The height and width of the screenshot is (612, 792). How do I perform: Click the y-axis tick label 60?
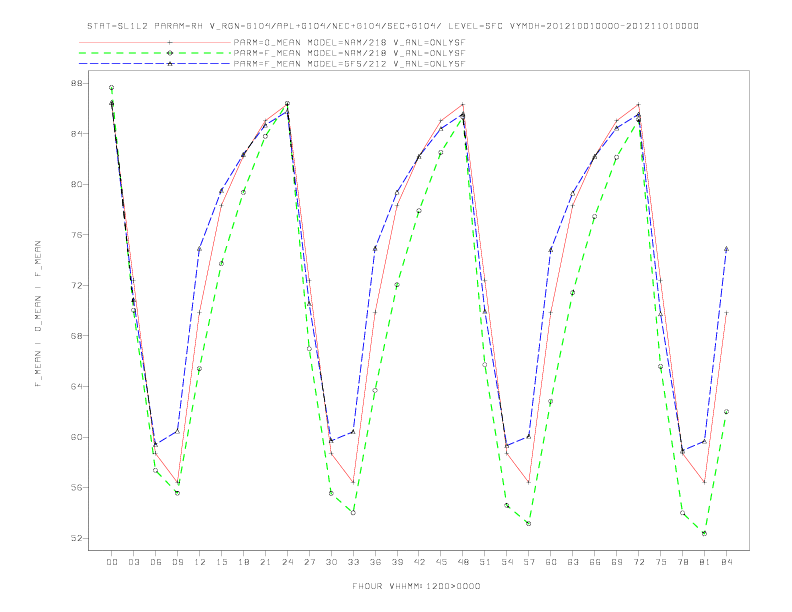(x=76, y=437)
